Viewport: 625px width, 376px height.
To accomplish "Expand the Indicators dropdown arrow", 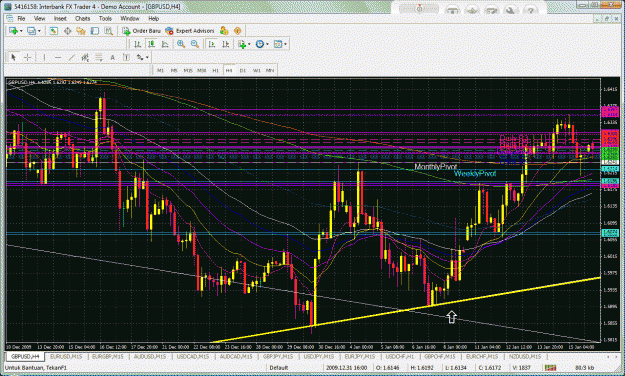I will [249, 44].
